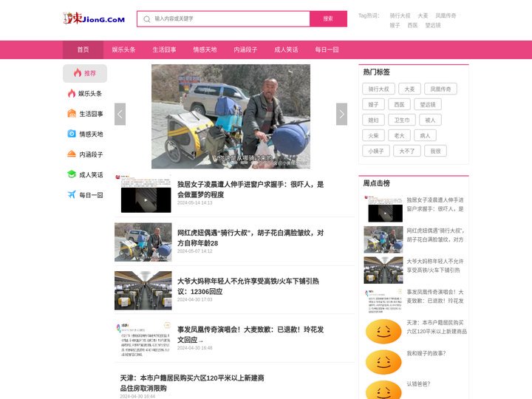Click the 望远镜 tag in 热门标签
Image resolution: width=532 pixels, height=399 pixels.
(428, 104)
